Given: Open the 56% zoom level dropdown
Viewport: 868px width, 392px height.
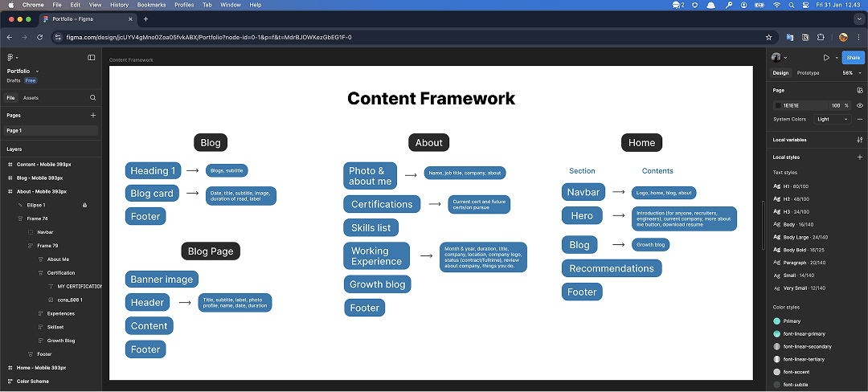Looking at the screenshot, I should 850,73.
